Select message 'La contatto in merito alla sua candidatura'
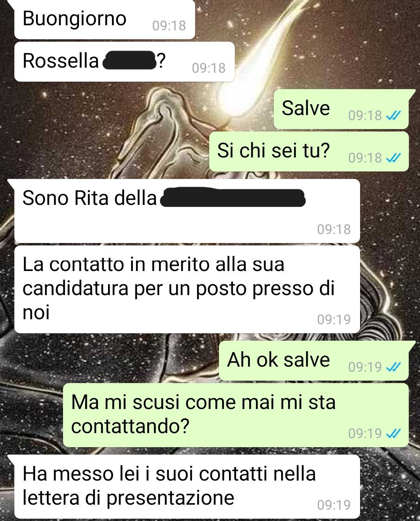This screenshot has height=521, width=420. (x=187, y=289)
